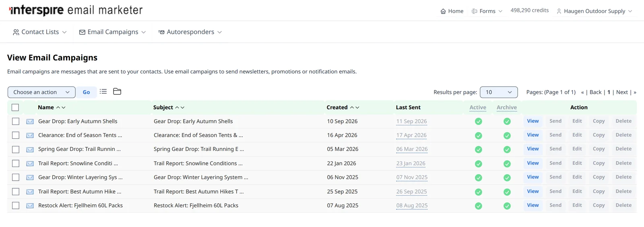Viewport: 644px width, 227px height.
Task: Select checkbox for Gear Drop: Early Autumn Shells
Action: coord(15,121)
